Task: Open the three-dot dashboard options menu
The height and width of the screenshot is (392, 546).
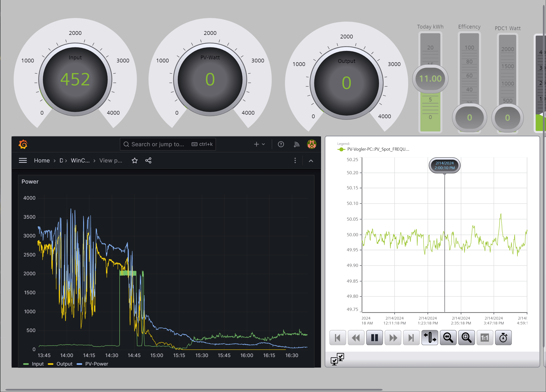Action: 295,160
